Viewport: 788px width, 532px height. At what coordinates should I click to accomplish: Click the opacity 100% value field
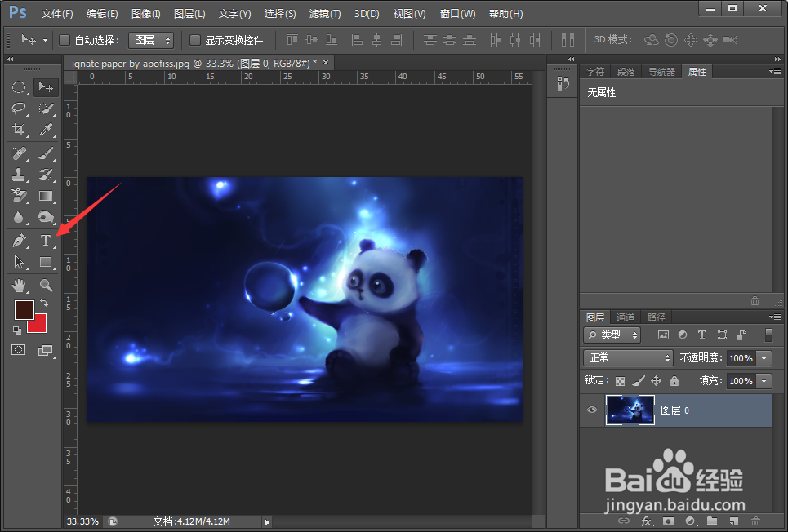click(741, 358)
